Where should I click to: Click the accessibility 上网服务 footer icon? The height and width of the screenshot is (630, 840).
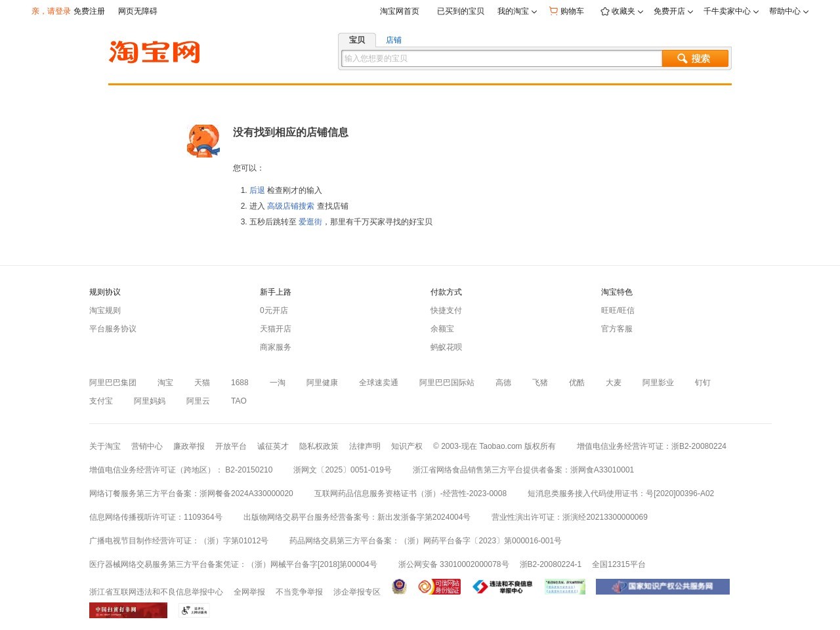[194, 610]
